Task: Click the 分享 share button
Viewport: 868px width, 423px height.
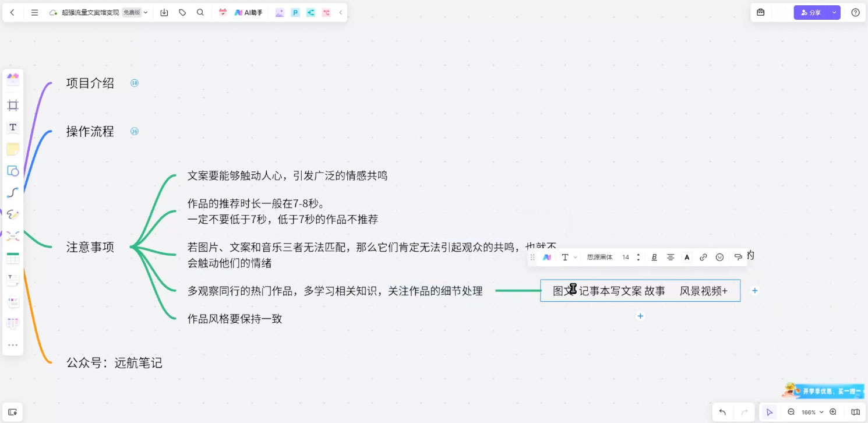Action: click(813, 12)
